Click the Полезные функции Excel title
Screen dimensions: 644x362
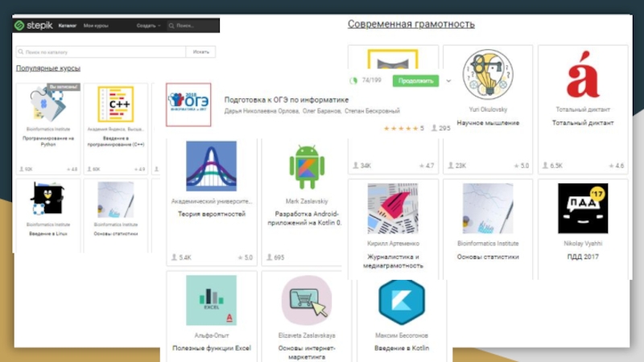pyautogui.click(x=212, y=348)
